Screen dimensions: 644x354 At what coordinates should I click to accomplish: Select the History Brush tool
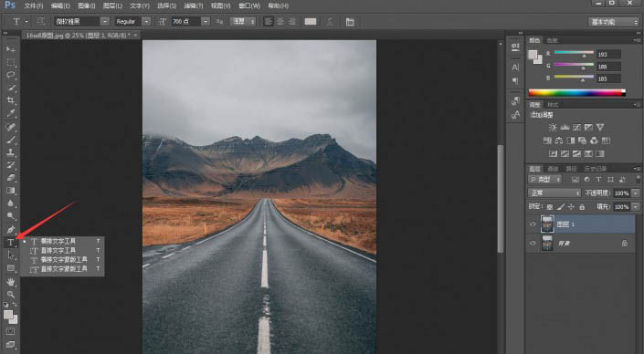coord(11,165)
